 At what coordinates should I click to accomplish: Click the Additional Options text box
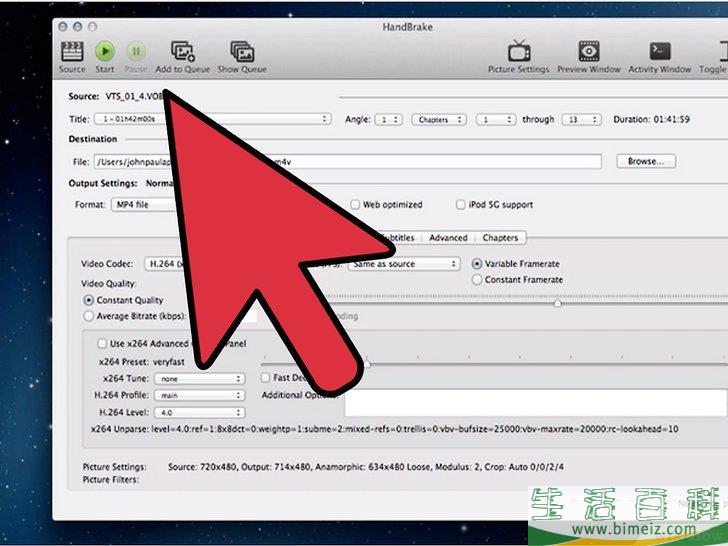click(x=535, y=403)
